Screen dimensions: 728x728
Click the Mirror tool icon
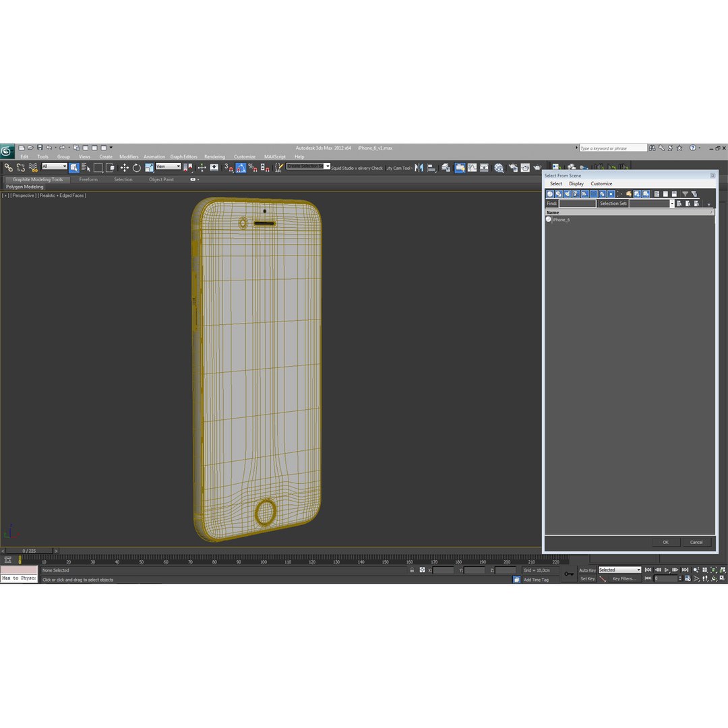[x=419, y=168]
